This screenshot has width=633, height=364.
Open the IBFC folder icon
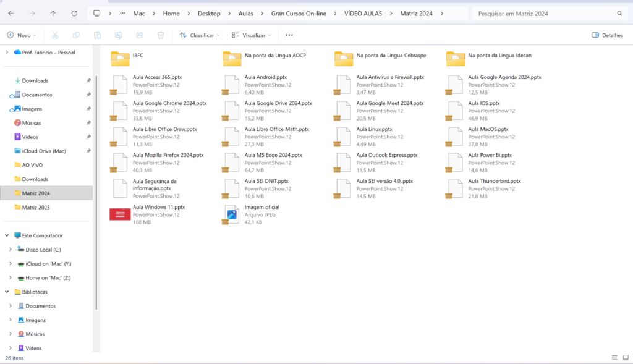[120, 59]
